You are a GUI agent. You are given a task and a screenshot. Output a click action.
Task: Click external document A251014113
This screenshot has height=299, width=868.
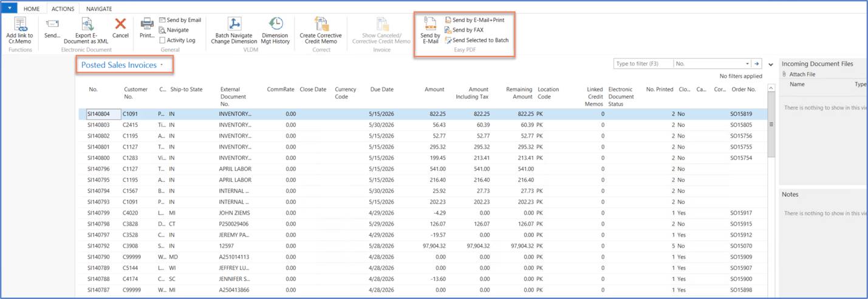click(x=235, y=257)
